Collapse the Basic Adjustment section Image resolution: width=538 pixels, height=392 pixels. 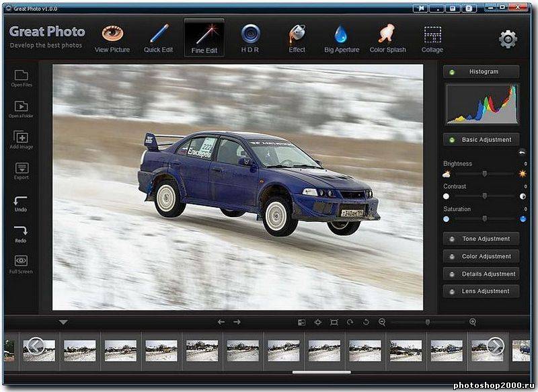click(481, 140)
